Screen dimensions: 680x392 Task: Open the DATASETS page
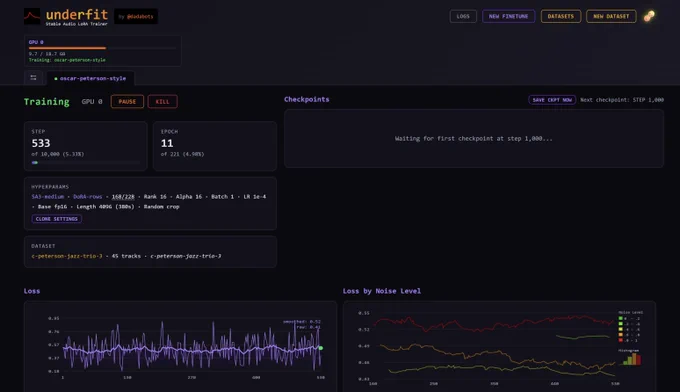pyautogui.click(x=561, y=16)
